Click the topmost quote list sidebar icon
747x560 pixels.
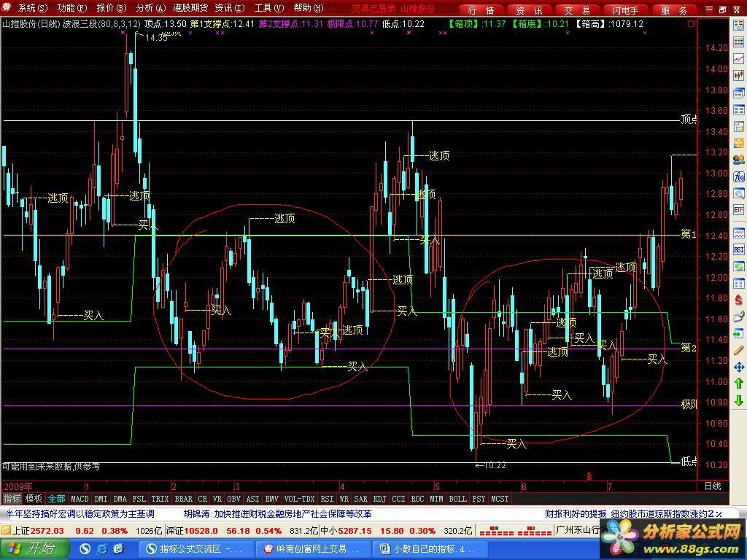pyautogui.click(x=738, y=26)
